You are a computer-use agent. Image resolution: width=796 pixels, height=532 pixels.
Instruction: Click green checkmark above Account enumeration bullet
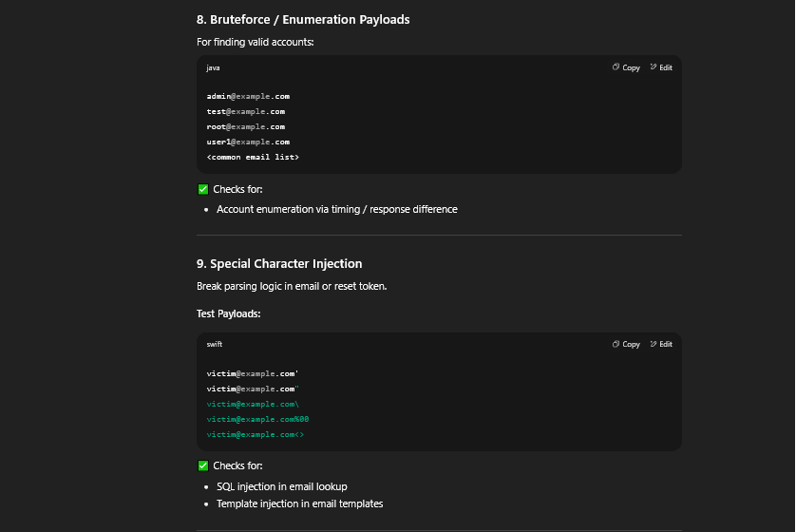[x=202, y=189]
